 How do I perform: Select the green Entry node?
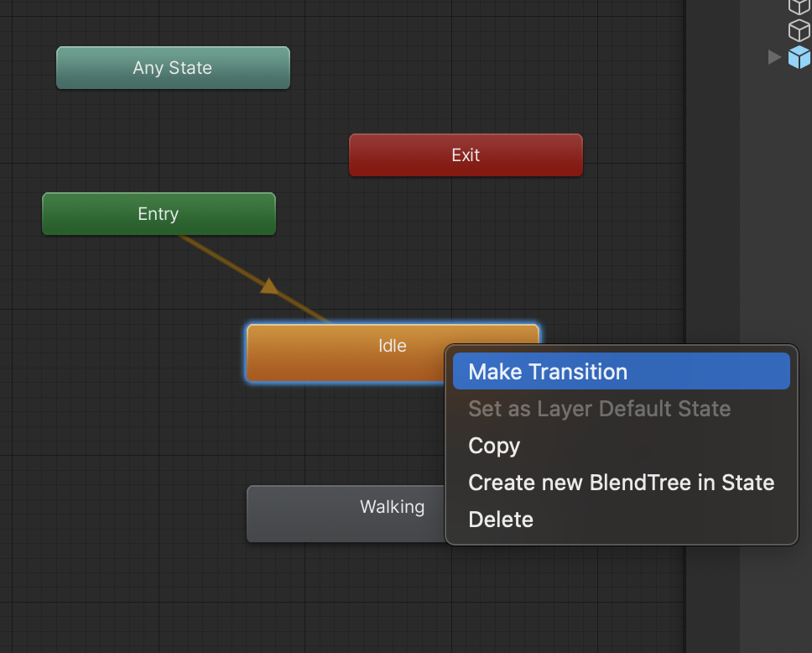[159, 214]
